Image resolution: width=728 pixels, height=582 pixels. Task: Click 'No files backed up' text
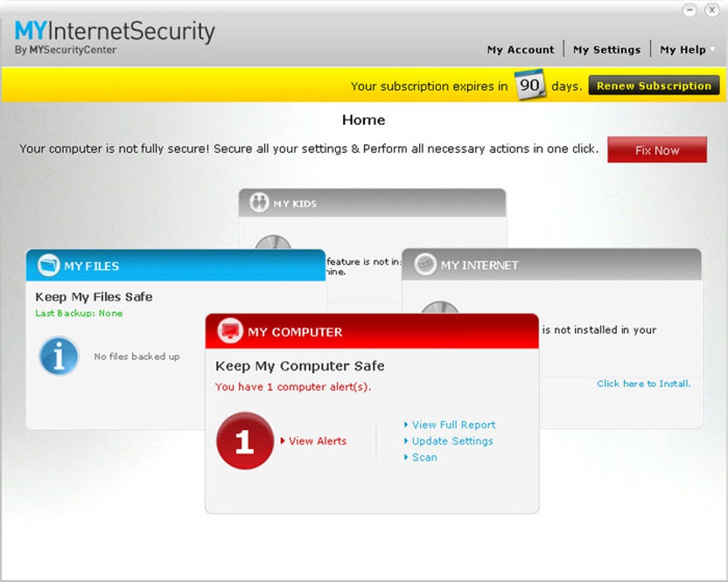(x=137, y=357)
